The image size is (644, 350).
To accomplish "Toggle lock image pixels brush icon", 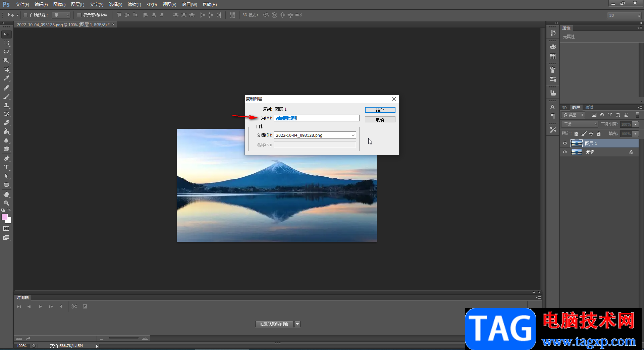I will pyautogui.click(x=584, y=134).
